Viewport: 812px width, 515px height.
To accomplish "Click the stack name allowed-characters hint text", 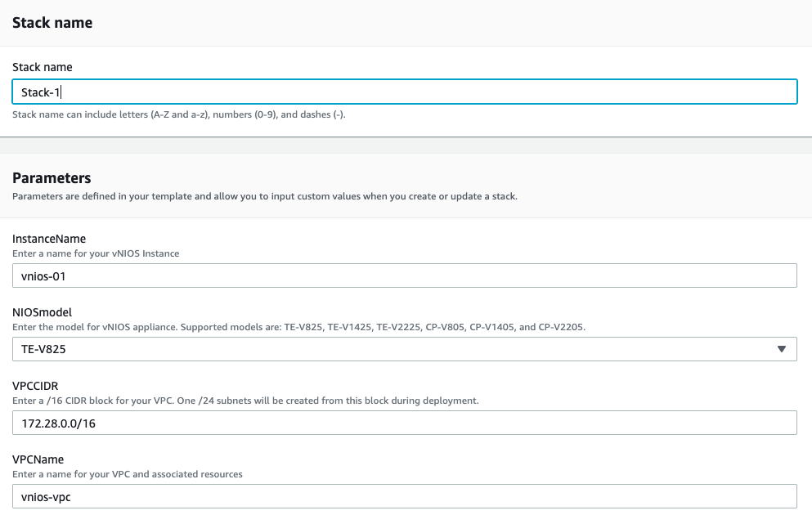I will tap(178, 114).
